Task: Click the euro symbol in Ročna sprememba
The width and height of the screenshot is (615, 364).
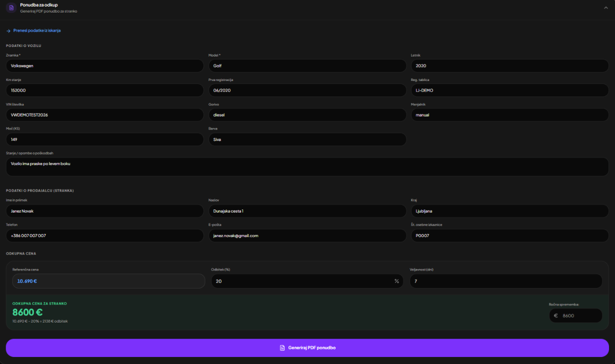Action: tap(555, 315)
